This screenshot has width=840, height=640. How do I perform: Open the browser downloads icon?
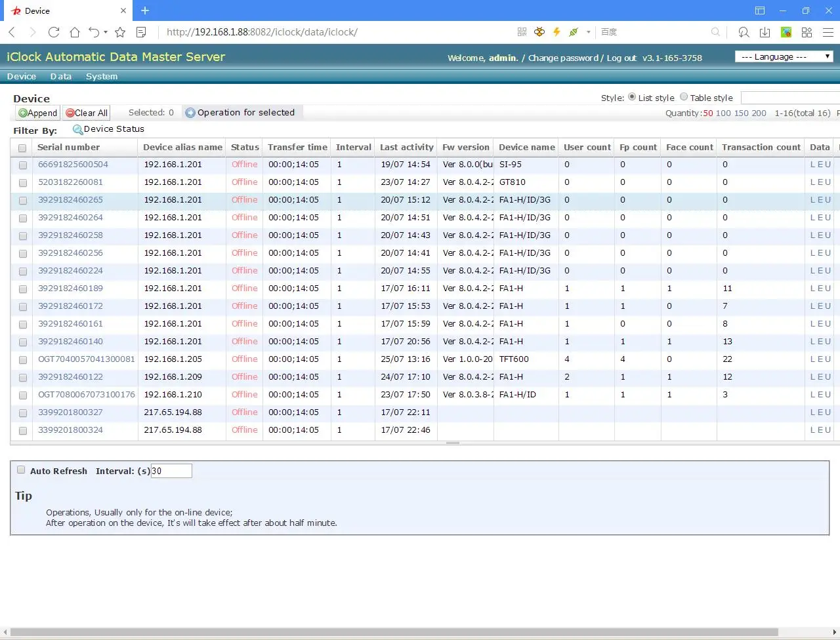765,32
